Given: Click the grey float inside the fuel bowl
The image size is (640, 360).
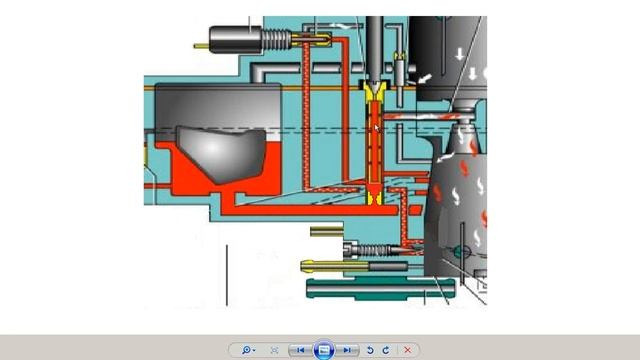Looking at the screenshot, I should pyautogui.click(x=221, y=154).
